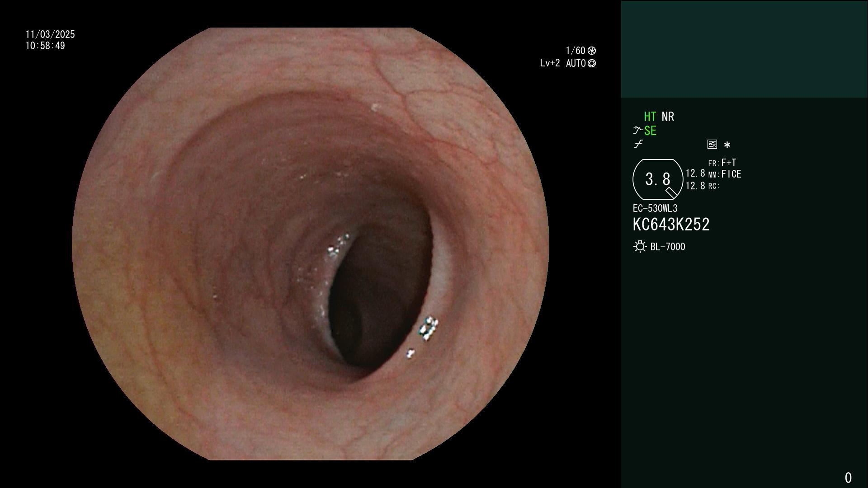
Task: Click the date 11/03/2025
Action: tap(50, 34)
